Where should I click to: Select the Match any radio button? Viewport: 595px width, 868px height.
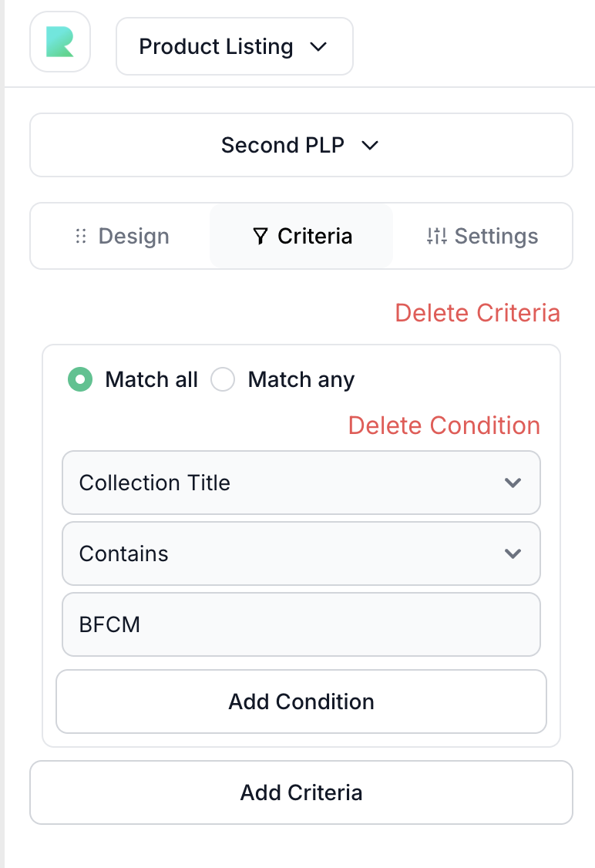pos(223,380)
